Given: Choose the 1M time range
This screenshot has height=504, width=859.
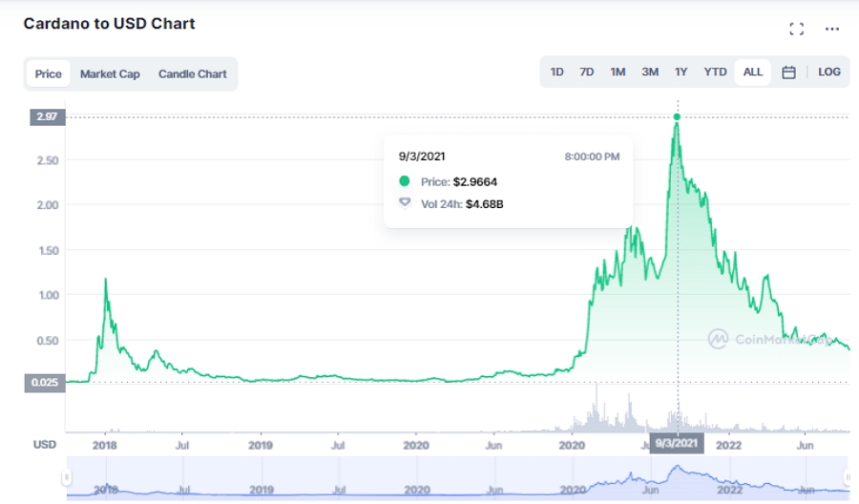Looking at the screenshot, I should (x=618, y=73).
